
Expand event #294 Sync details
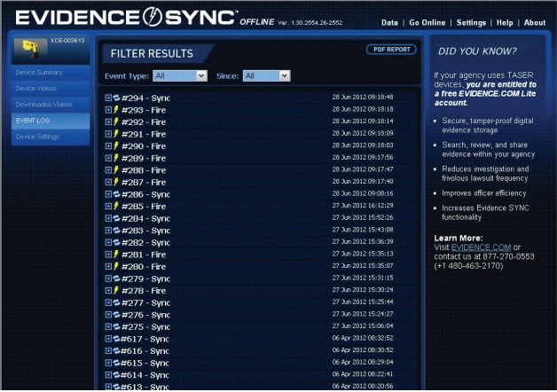(x=108, y=98)
